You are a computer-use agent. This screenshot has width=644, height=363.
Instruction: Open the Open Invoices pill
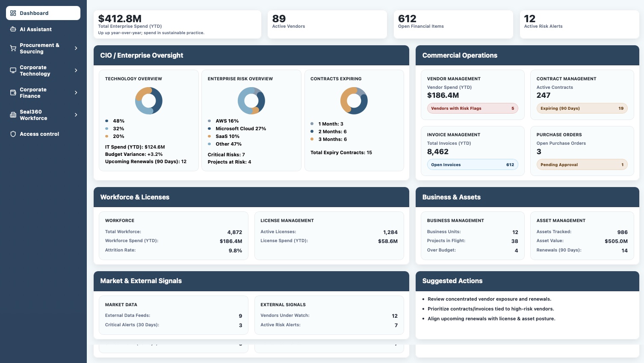(x=473, y=165)
